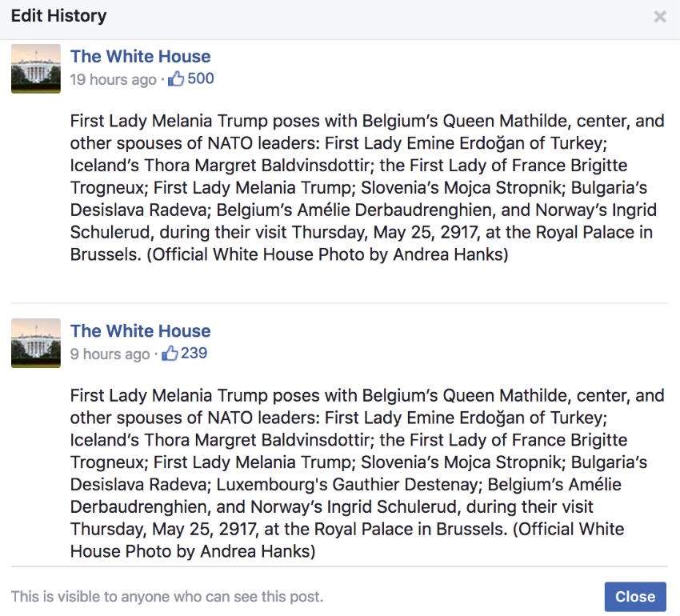This screenshot has height=616, width=680.
Task: Click Luxembourg's Gauthier Destenay in newer edit
Action: (349, 485)
